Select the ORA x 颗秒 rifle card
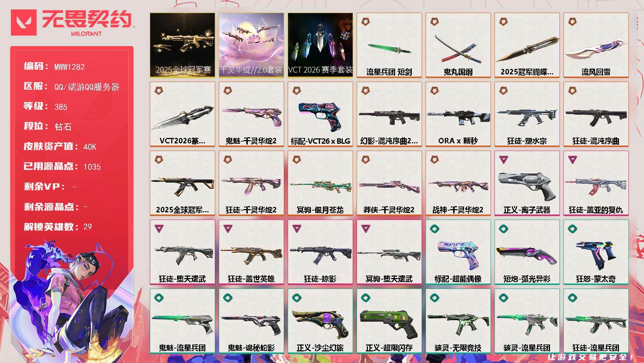Viewport: 644px width, 363px height. 458,114
